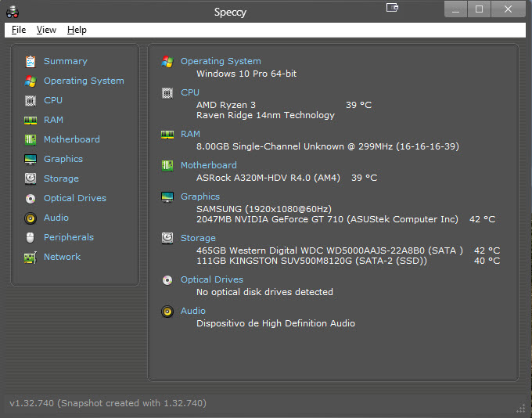
Task: Click the Western Digital WD5000AAJS drive line
Action: coord(329,250)
